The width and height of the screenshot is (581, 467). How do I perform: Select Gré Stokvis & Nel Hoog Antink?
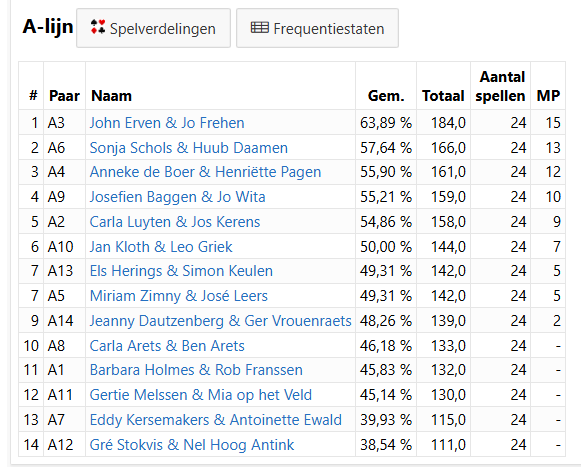coord(192,444)
